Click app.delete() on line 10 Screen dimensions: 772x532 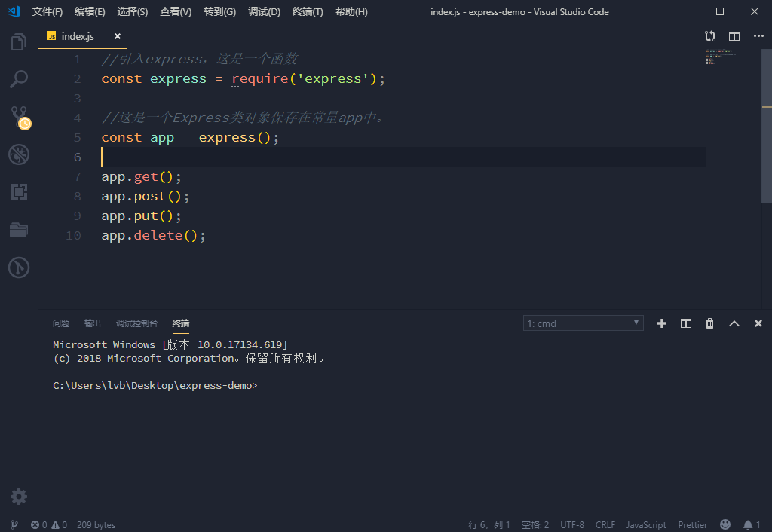pyautogui.click(x=153, y=235)
